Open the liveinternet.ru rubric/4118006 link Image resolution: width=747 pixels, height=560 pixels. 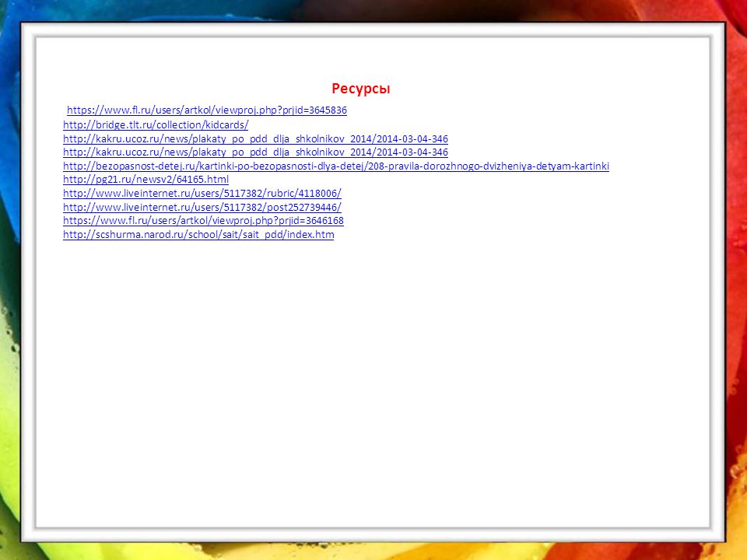(202, 194)
